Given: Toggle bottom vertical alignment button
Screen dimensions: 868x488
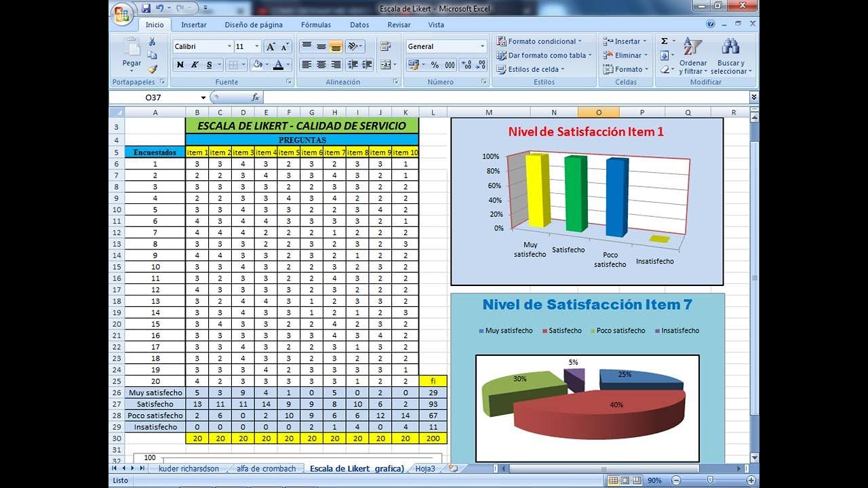Looking at the screenshot, I should 336,47.
